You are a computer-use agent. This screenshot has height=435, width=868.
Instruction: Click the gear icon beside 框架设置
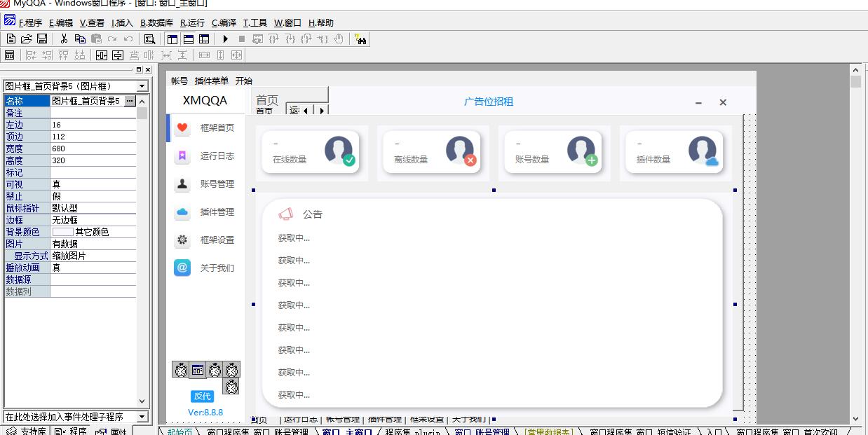click(182, 240)
